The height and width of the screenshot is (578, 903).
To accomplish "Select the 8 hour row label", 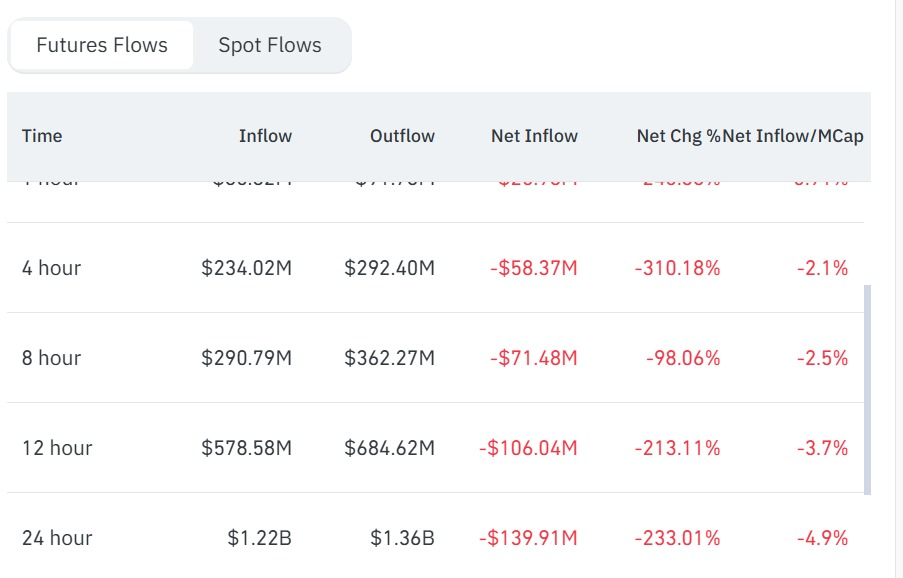I will pyautogui.click(x=51, y=358).
